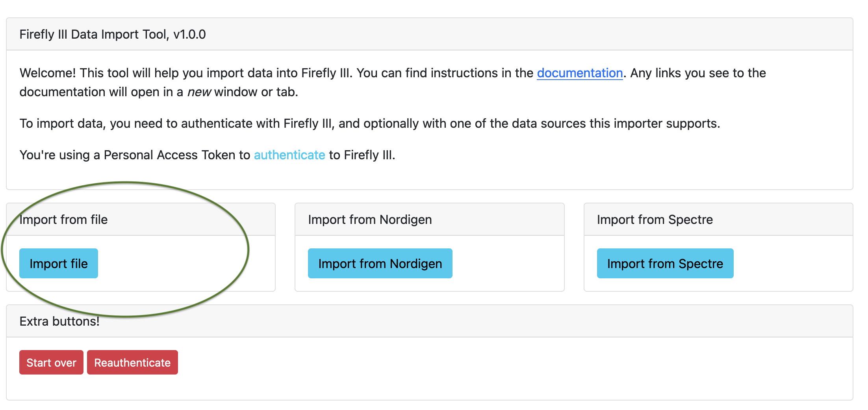Image resolution: width=868 pixels, height=410 pixels.
Task: Select the 'Import from Nordigen' card heading
Action: (x=369, y=220)
